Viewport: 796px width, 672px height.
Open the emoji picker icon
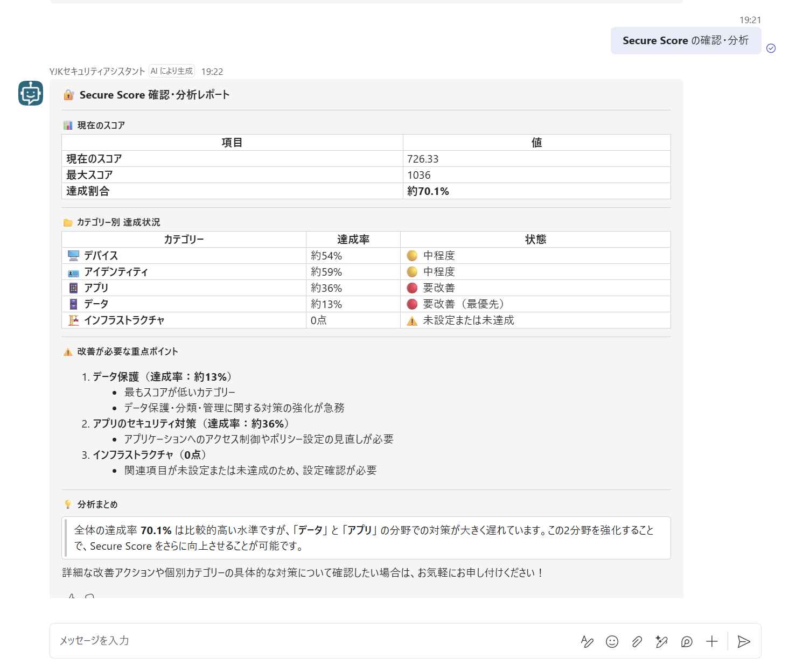pos(612,641)
